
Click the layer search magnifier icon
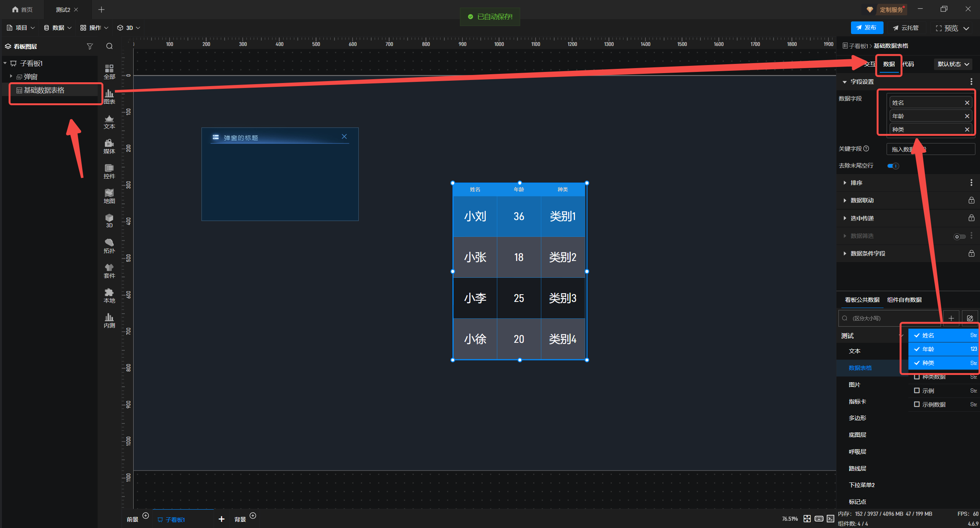[x=109, y=46]
